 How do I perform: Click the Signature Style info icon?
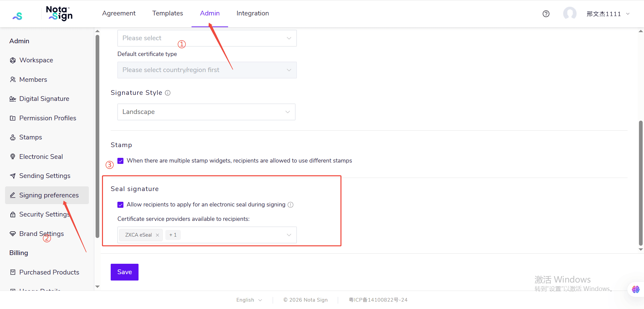(168, 93)
